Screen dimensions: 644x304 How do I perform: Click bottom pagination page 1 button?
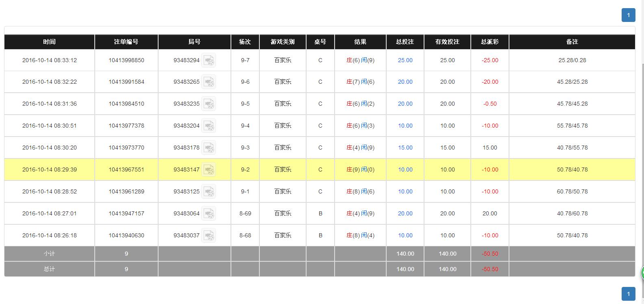coord(628,294)
